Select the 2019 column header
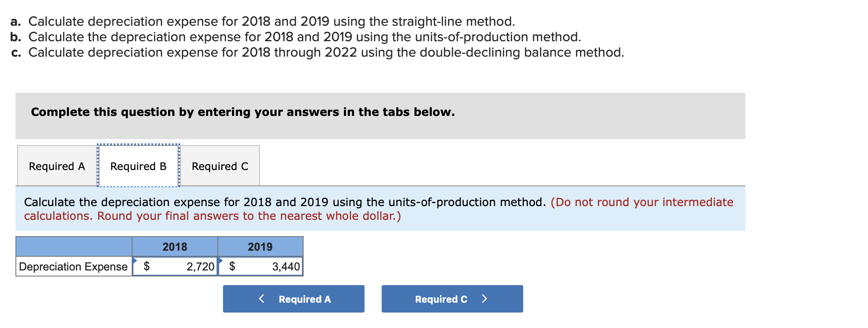The width and height of the screenshot is (868, 328). click(x=260, y=247)
